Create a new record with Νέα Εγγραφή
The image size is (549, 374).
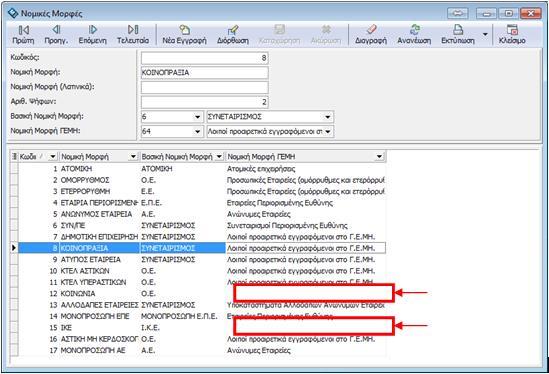pos(184,35)
